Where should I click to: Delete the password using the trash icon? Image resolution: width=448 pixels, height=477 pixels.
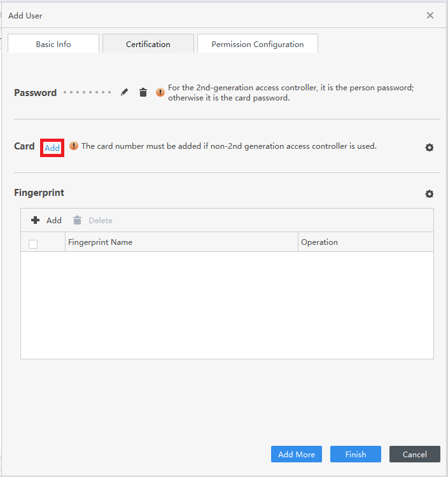click(143, 92)
